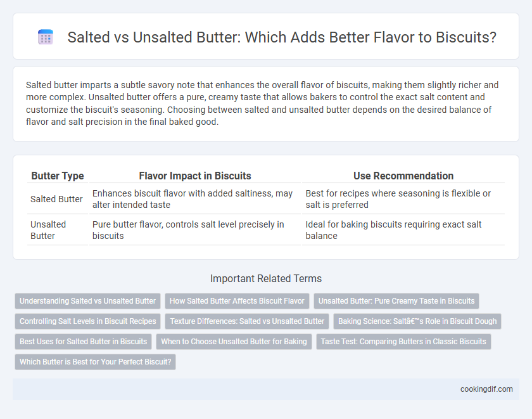The image size is (532, 419).
Task: Click 'Controlling Salt Levels in Biscuit Recipes' tag
Action: point(87,321)
